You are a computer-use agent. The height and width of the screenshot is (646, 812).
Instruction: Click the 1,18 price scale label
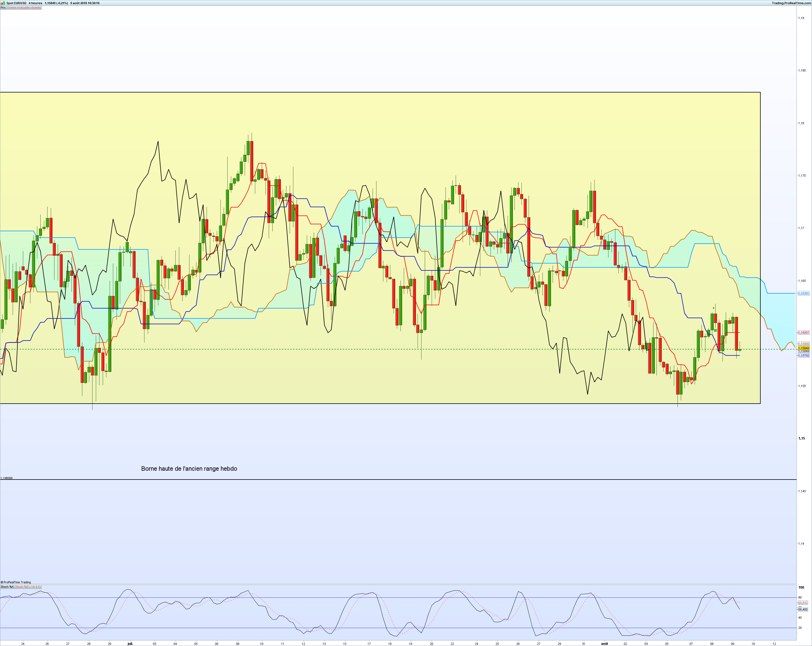point(801,123)
